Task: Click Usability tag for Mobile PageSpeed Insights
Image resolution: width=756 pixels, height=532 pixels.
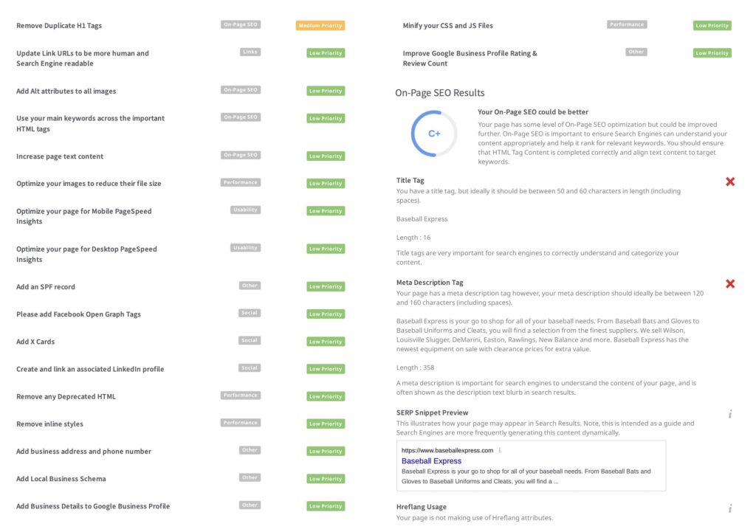Action: (245, 210)
